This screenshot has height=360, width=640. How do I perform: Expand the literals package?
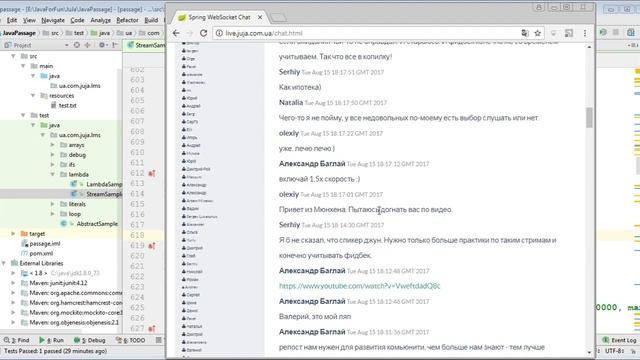pyautogui.click(x=52, y=204)
